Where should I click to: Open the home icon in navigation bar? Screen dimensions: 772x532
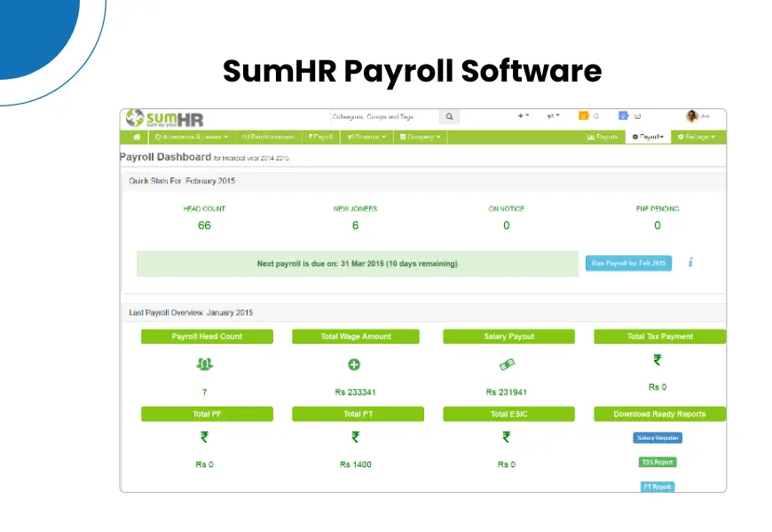click(137, 137)
